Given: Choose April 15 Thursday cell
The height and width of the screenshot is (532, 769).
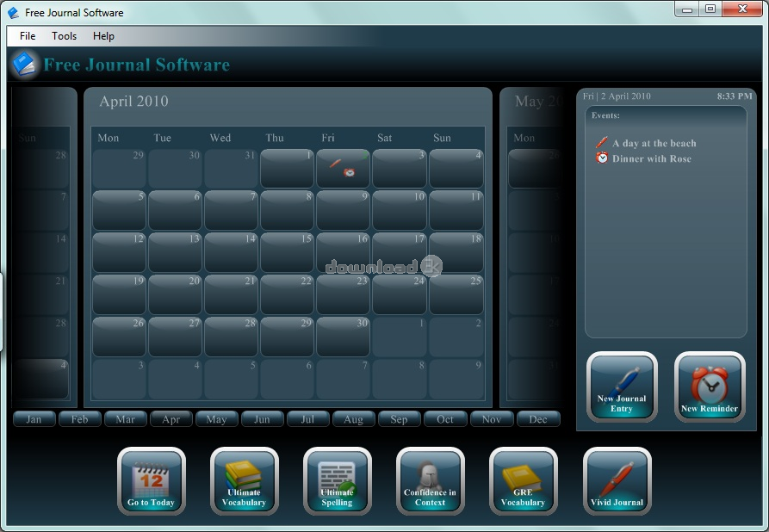Looking at the screenshot, I should [287, 252].
